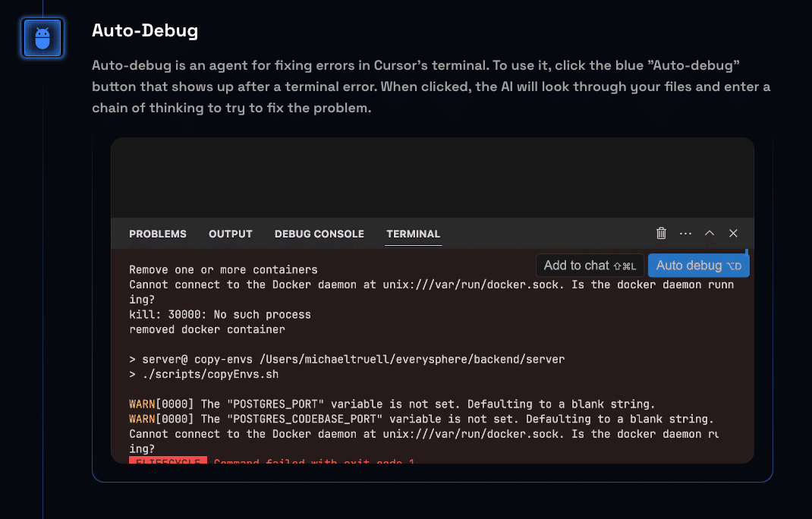Viewport: 812px width, 519px height.
Task: Click the Auto-Debug robot icon
Action: point(42,38)
